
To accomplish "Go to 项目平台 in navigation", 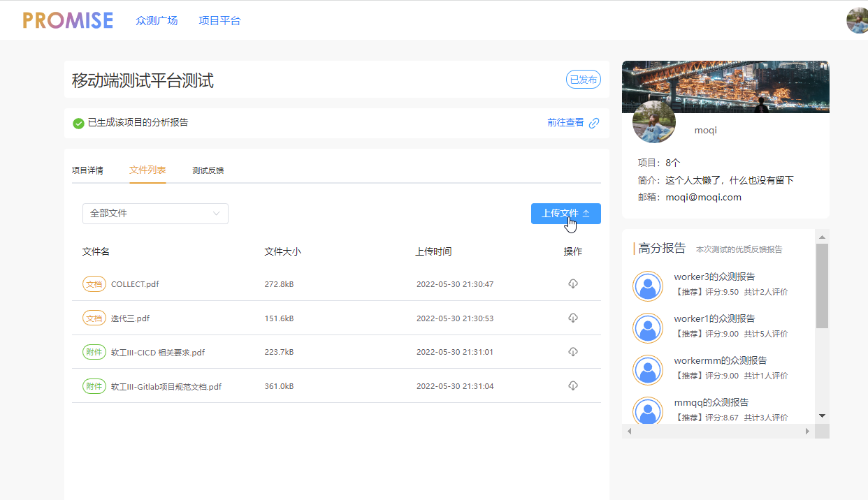I will tap(219, 20).
